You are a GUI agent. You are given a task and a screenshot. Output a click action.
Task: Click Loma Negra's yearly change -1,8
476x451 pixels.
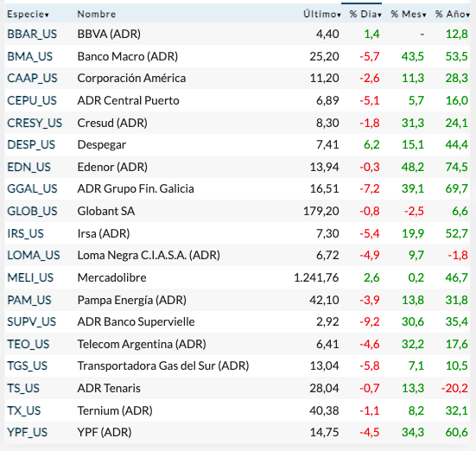tap(458, 255)
